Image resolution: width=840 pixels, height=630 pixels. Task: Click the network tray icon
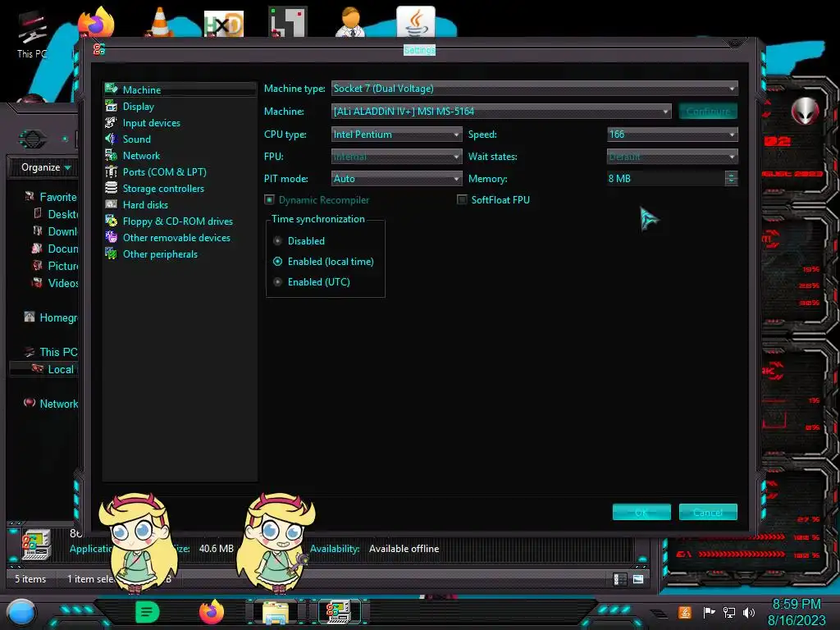tap(728, 612)
